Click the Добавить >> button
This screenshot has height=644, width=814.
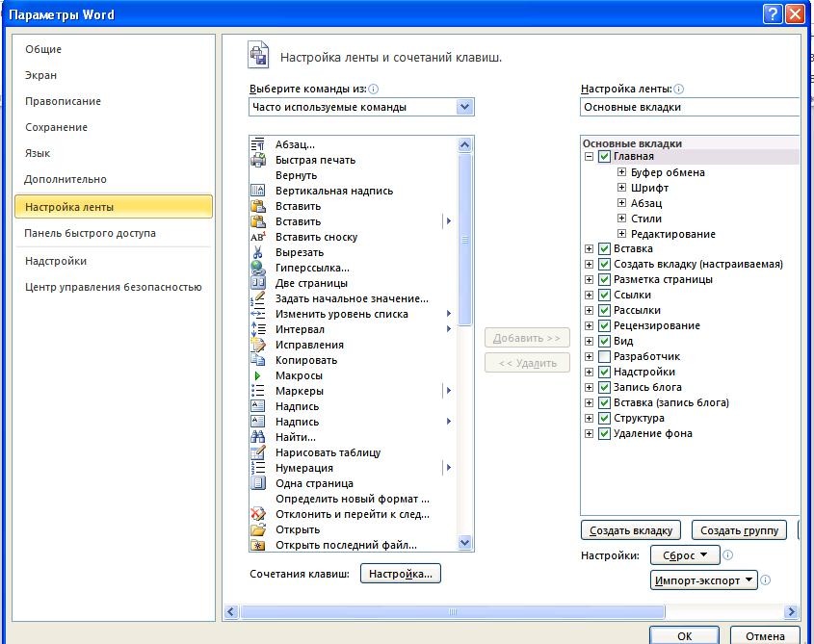pos(527,338)
